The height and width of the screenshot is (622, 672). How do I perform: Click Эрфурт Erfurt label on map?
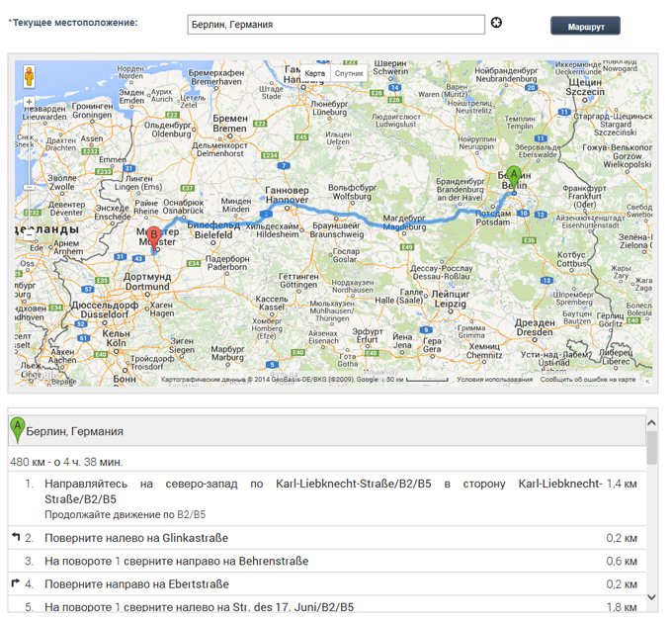368,335
